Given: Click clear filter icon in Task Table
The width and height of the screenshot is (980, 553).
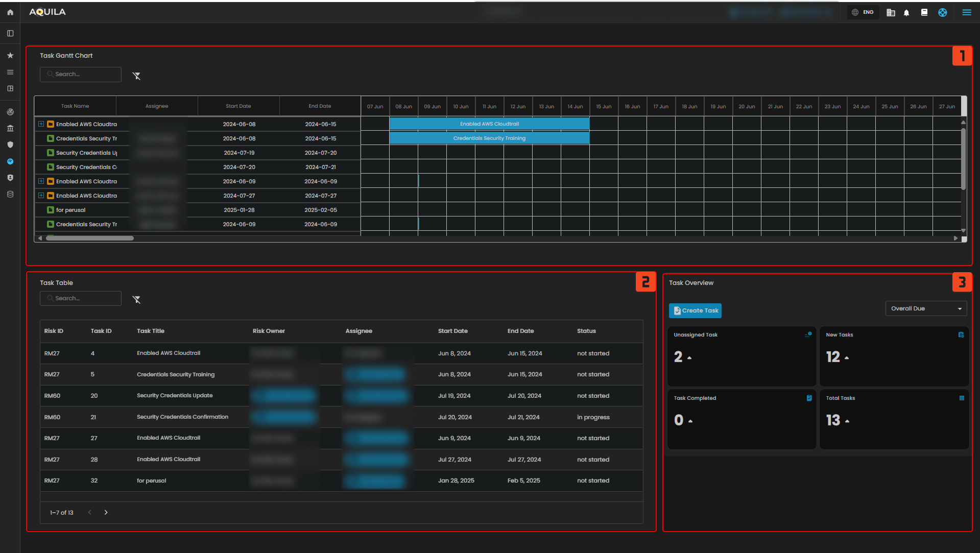Looking at the screenshot, I should point(136,299).
